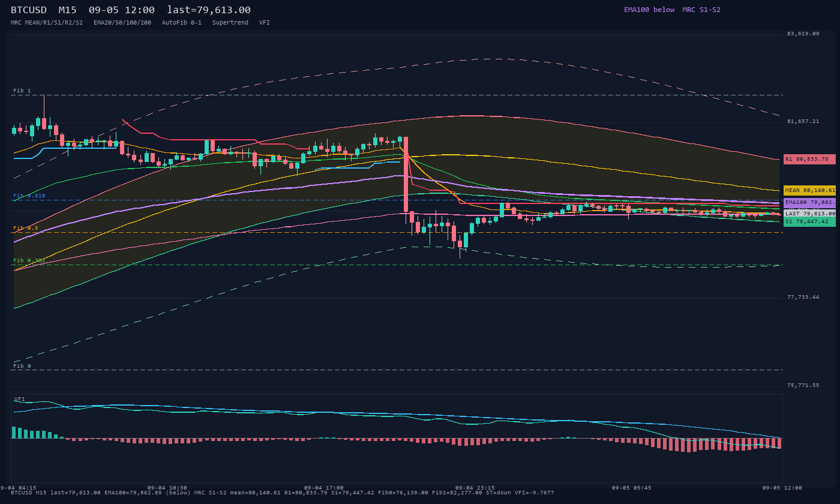Screen dimensions: 840x504
Task: Click the 09-04 23:15 time axis label
Action: 475,488
